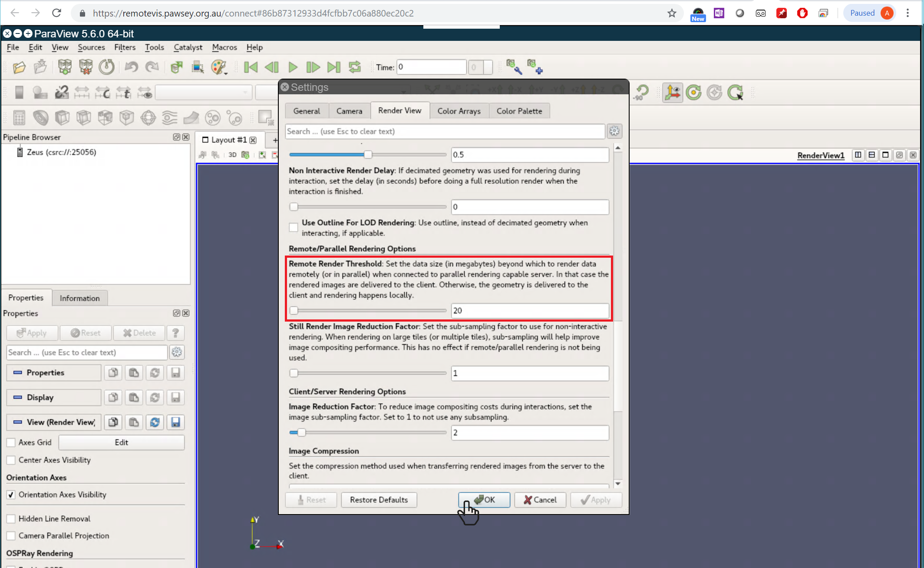
Task: Toggle Center Axes Visibility checkbox
Action: click(x=11, y=460)
